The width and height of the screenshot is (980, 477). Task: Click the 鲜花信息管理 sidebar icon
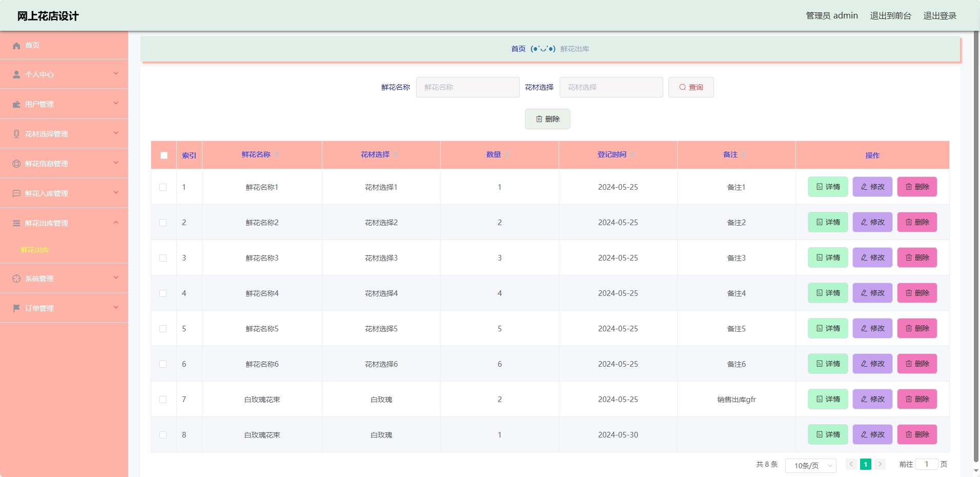point(16,164)
